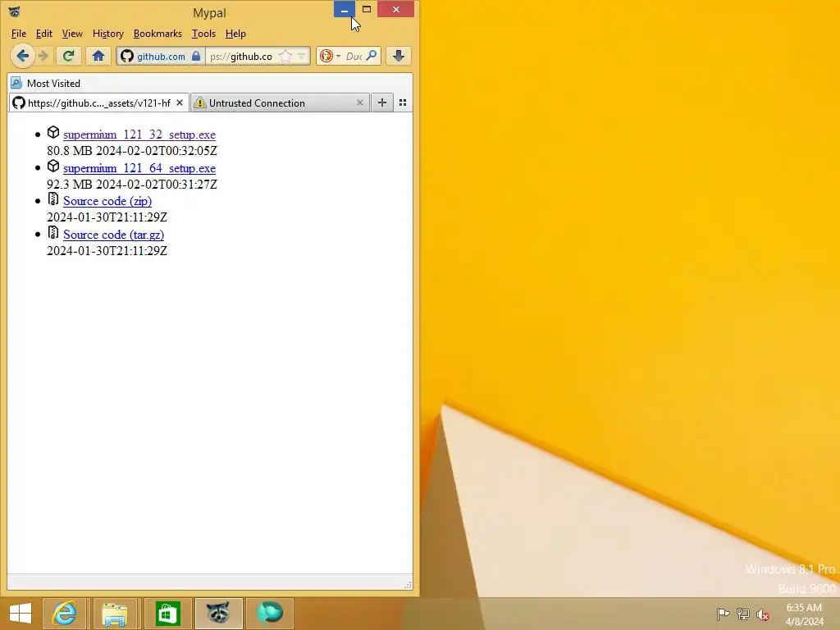840x630 pixels.
Task: Show the connection padlock info
Action: 196,57
